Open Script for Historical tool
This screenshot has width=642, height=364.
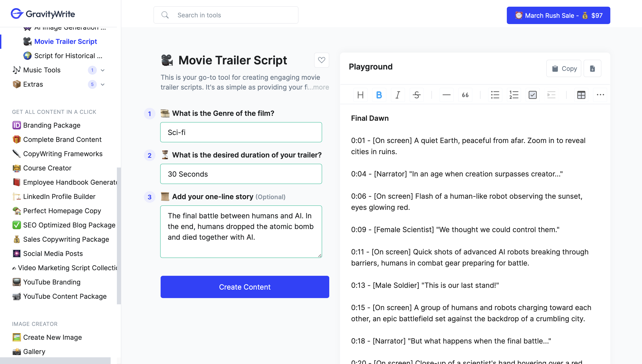pos(68,56)
